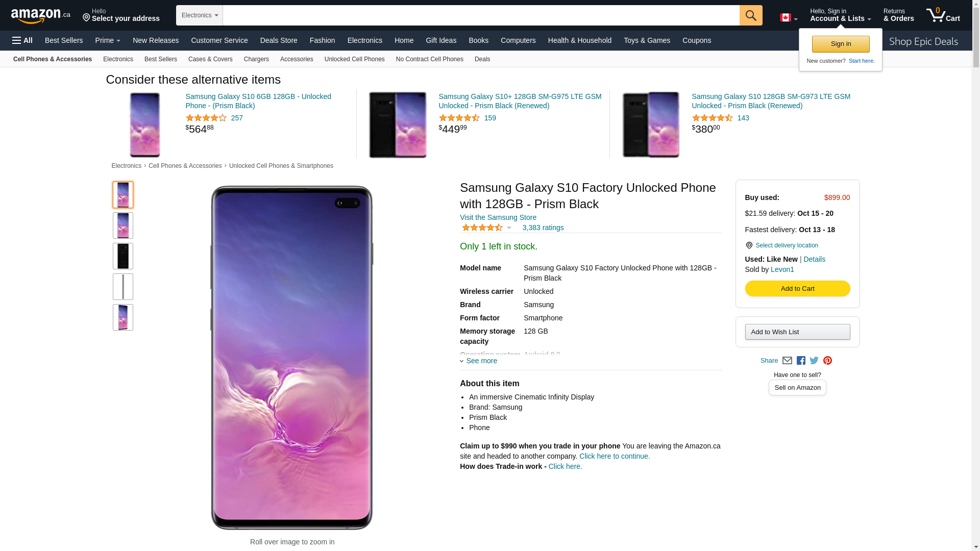The height and width of the screenshot is (551, 980).
Task: Open the Deals Store menu item
Action: (x=279, y=40)
